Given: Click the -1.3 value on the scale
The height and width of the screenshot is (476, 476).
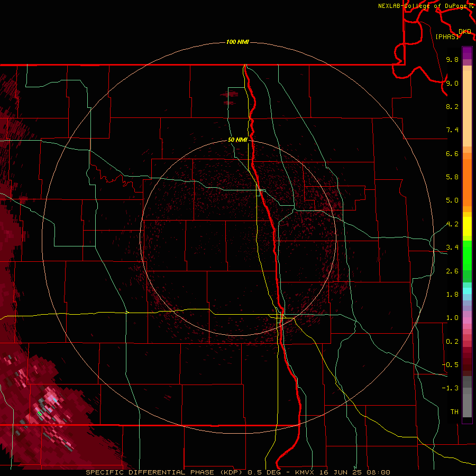Looking at the screenshot, I should pos(450,388).
